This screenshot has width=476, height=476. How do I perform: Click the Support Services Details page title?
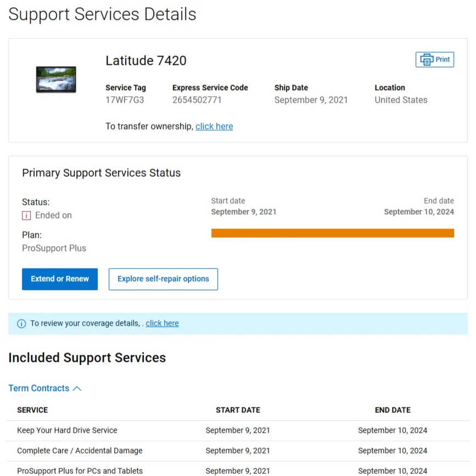(x=102, y=14)
